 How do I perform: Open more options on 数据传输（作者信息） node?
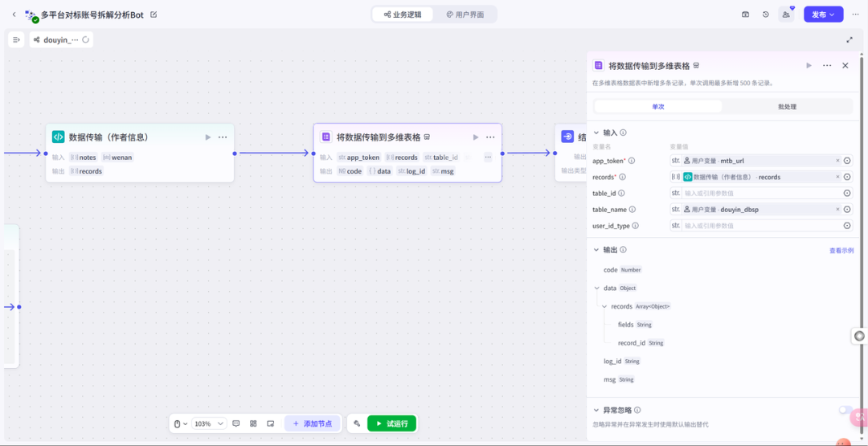click(223, 137)
